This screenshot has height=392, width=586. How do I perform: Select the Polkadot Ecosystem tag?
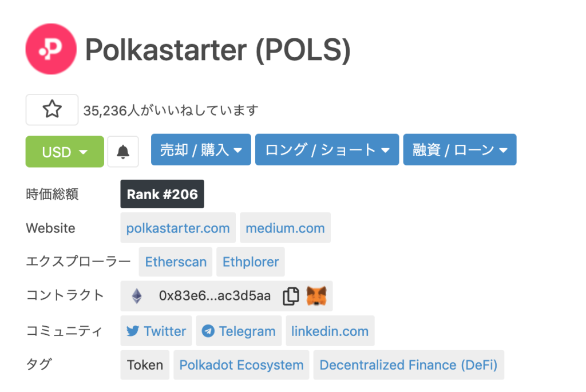coord(241,365)
